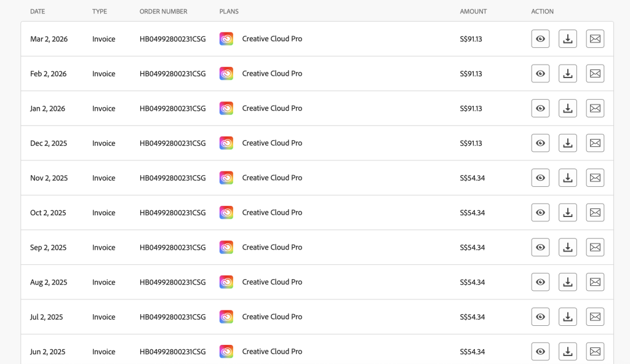The height and width of the screenshot is (364, 630).
Task: Download the Mar 2, 2026 invoice
Action: pos(568,39)
